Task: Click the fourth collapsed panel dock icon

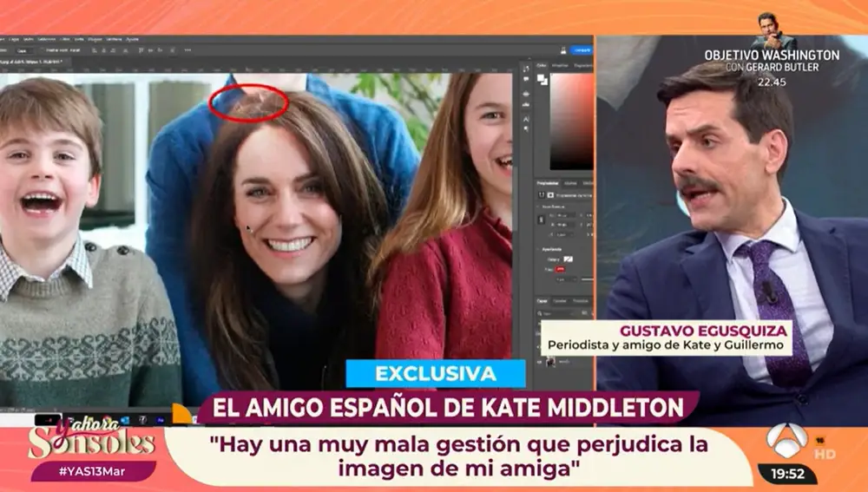Action: 526,105
